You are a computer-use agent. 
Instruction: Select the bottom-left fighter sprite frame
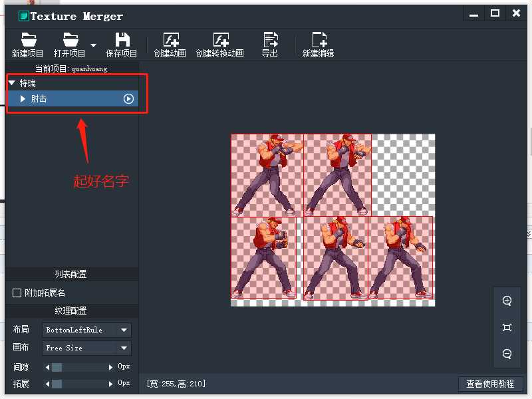pyautogui.click(x=263, y=257)
